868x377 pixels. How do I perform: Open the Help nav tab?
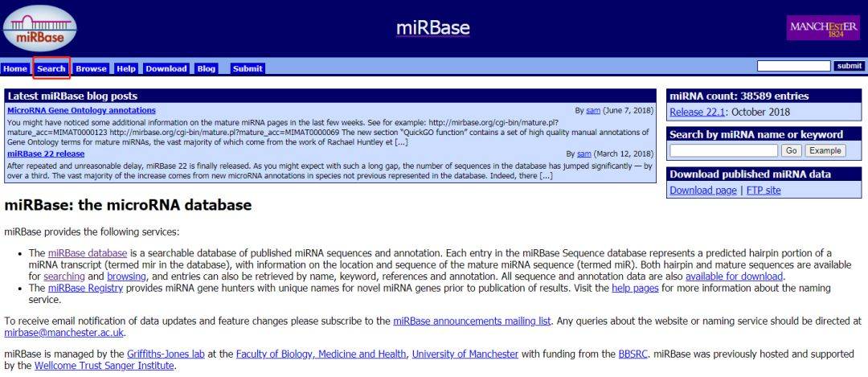pyautogui.click(x=126, y=68)
